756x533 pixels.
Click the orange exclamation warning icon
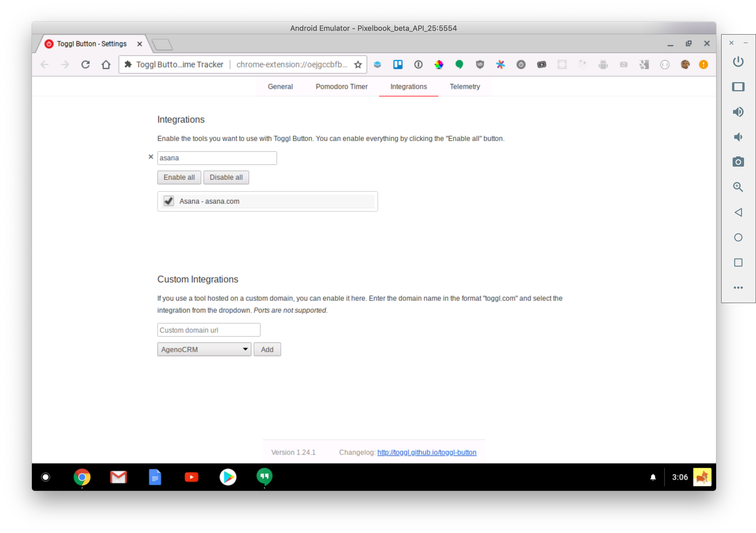[703, 64]
